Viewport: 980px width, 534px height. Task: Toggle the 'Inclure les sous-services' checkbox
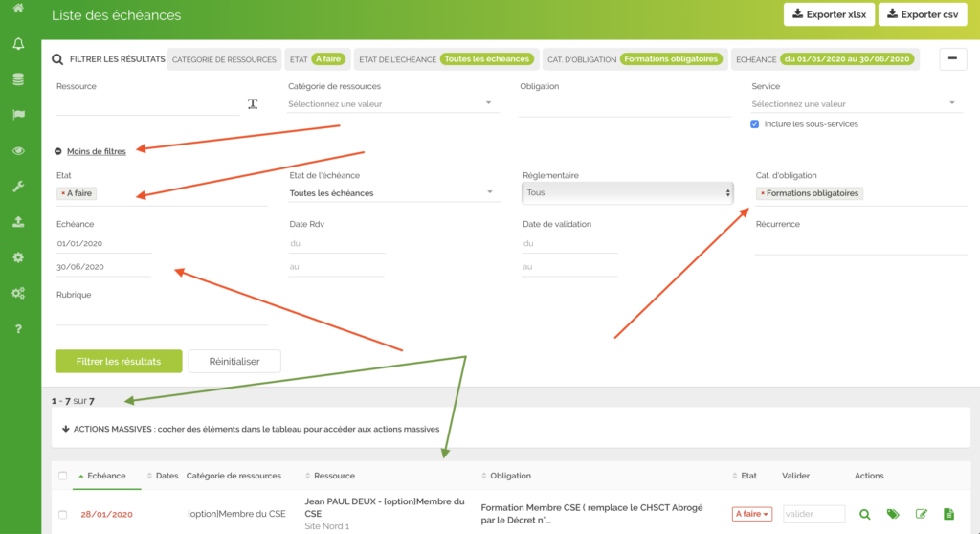click(755, 124)
